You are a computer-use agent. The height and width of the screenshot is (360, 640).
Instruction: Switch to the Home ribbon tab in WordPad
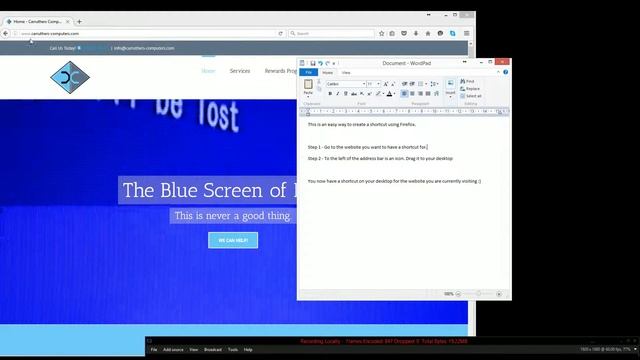[327, 73]
